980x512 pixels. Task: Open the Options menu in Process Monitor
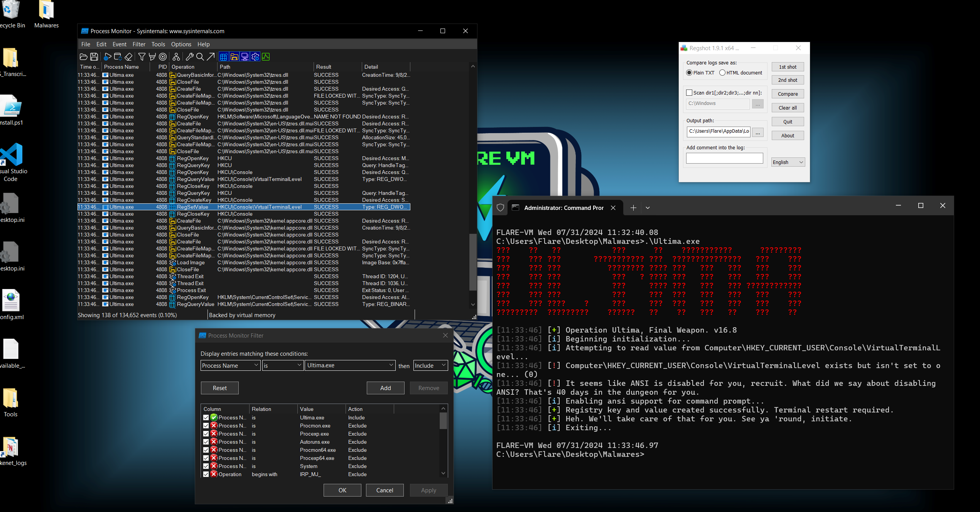coord(181,44)
